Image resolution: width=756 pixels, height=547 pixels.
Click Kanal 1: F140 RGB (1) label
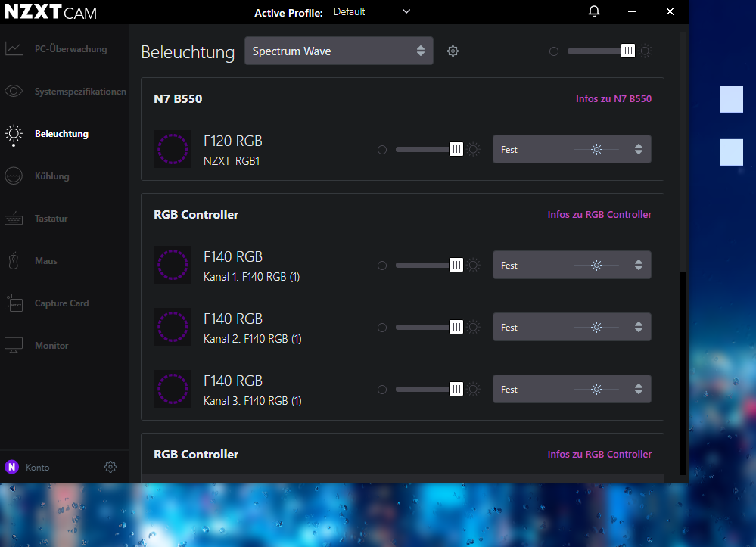(252, 277)
